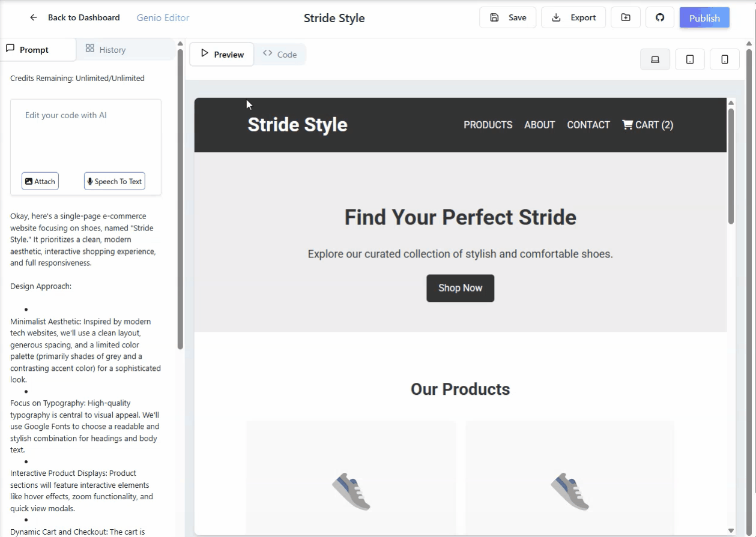Click the Stride Style project title

(334, 18)
